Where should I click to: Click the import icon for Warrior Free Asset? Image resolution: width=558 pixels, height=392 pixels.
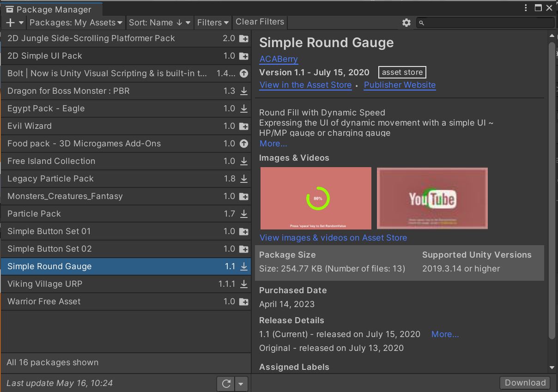(x=244, y=302)
